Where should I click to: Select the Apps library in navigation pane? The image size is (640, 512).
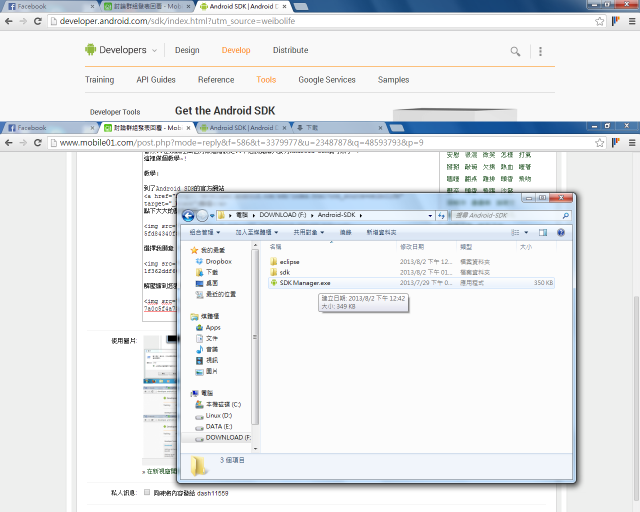click(x=208, y=327)
